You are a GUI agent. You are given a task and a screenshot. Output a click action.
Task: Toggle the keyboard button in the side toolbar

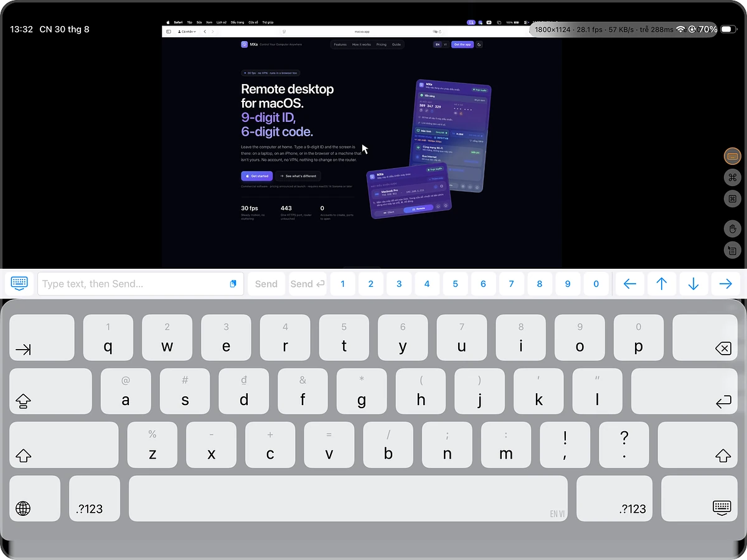[x=733, y=156]
